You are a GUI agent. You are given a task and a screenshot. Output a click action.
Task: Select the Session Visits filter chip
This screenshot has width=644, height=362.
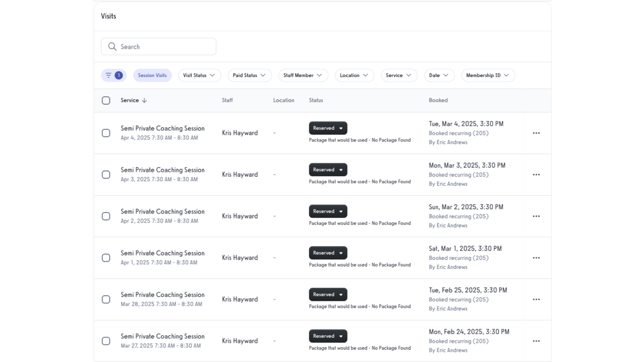pyautogui.click(x=152, y=75)
